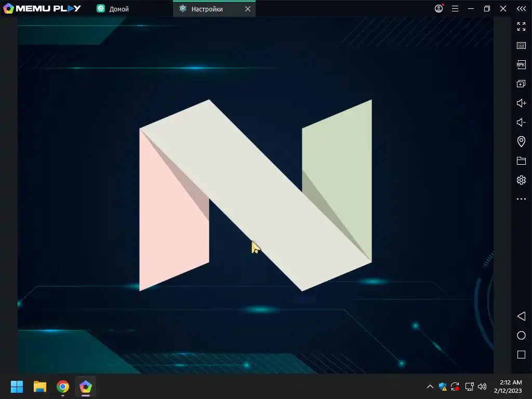532x399 pixels.
Task: Enter fullscreen mode from the sidebar
Action: (x=521, y=26)
